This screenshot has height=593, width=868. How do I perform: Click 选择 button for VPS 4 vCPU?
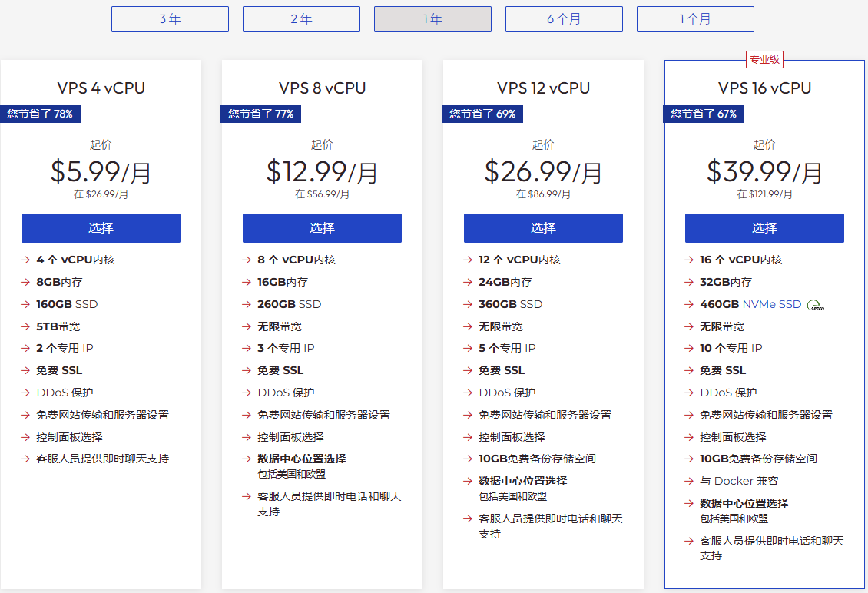(101, 228)
